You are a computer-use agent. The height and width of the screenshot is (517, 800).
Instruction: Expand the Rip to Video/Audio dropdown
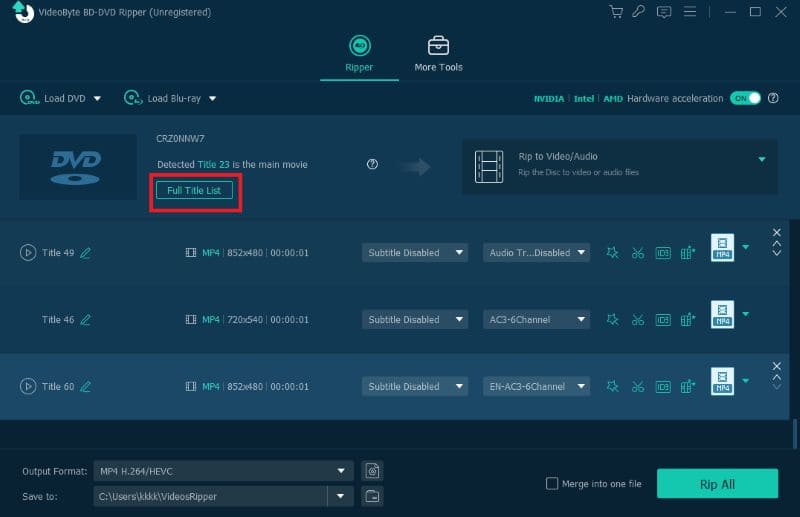click(761, 159)
